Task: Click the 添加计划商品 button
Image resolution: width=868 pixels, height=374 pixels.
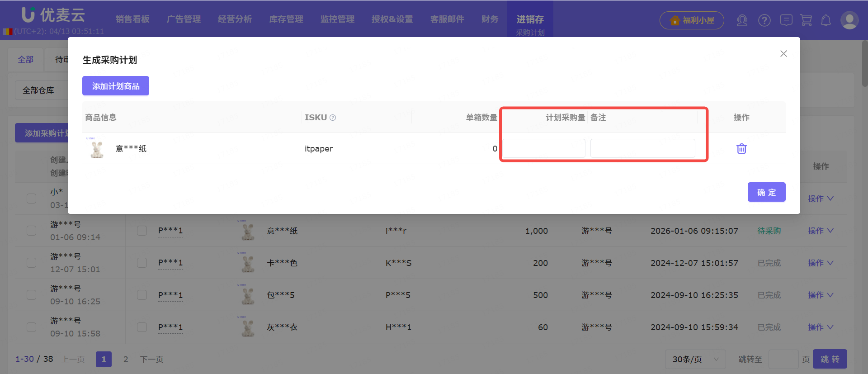Action: (x=116, y=86)
